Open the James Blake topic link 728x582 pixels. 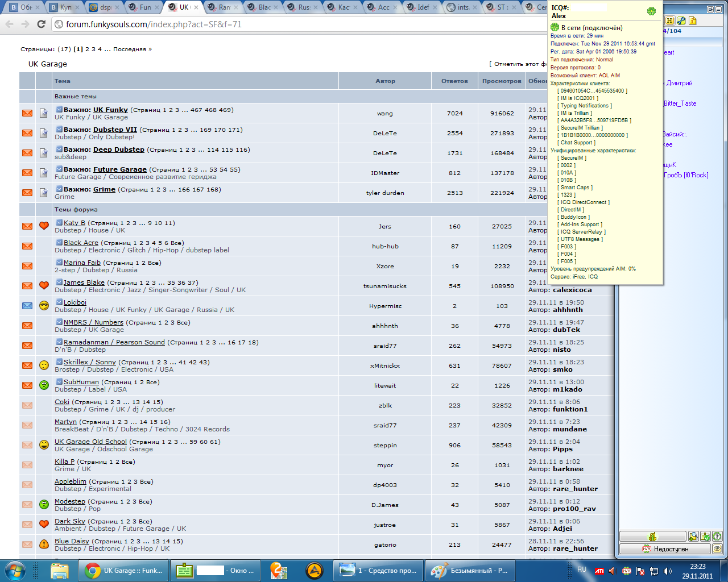(x=84, y=282)
